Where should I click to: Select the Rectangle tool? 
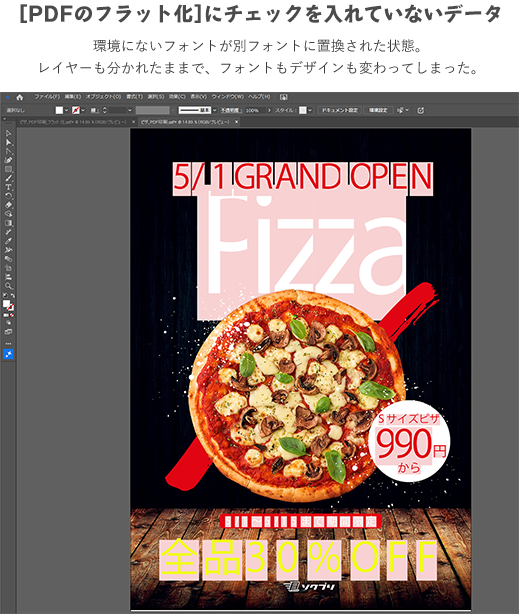8,169
